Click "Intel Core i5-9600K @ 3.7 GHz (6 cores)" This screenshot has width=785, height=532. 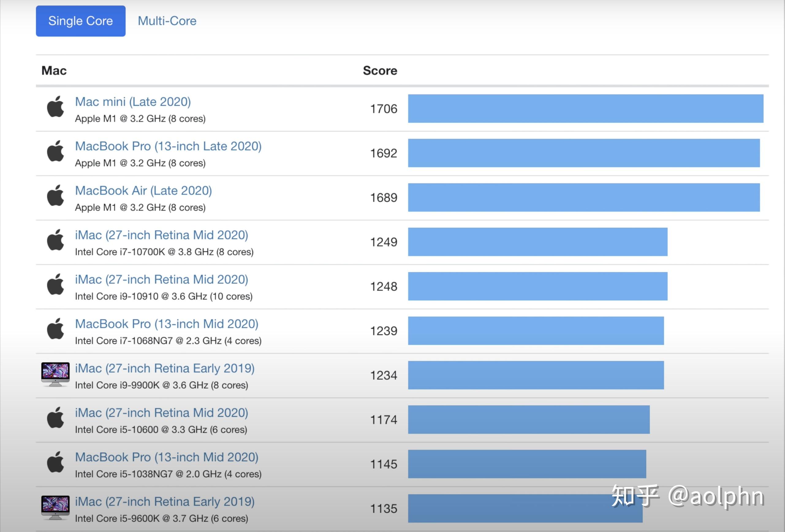(161, 519)
